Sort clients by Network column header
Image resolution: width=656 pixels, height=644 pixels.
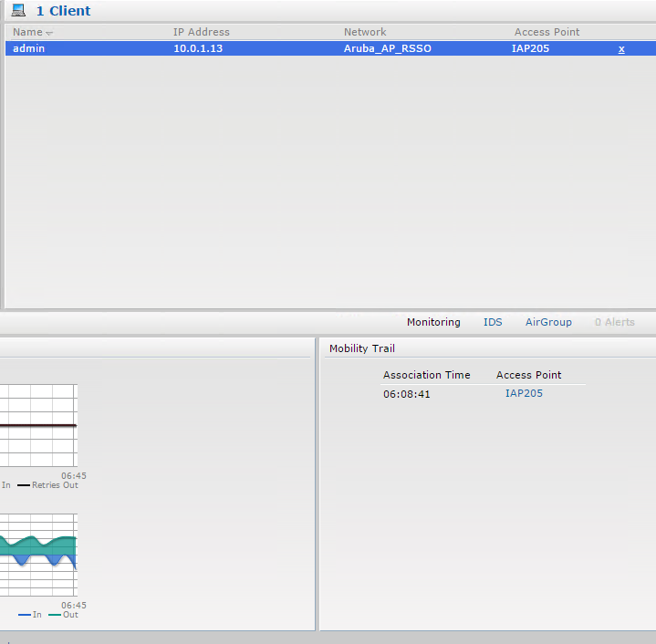click(365, 32)
